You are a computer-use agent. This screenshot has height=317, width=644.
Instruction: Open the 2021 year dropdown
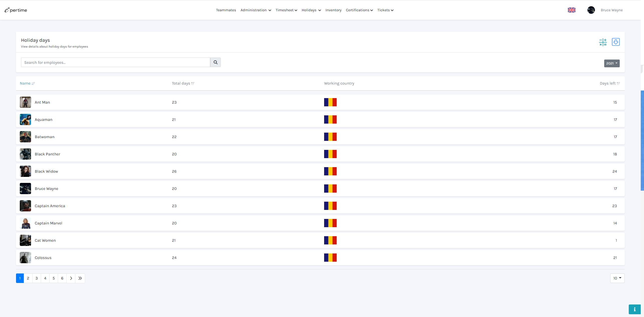[x=612, y=63]
